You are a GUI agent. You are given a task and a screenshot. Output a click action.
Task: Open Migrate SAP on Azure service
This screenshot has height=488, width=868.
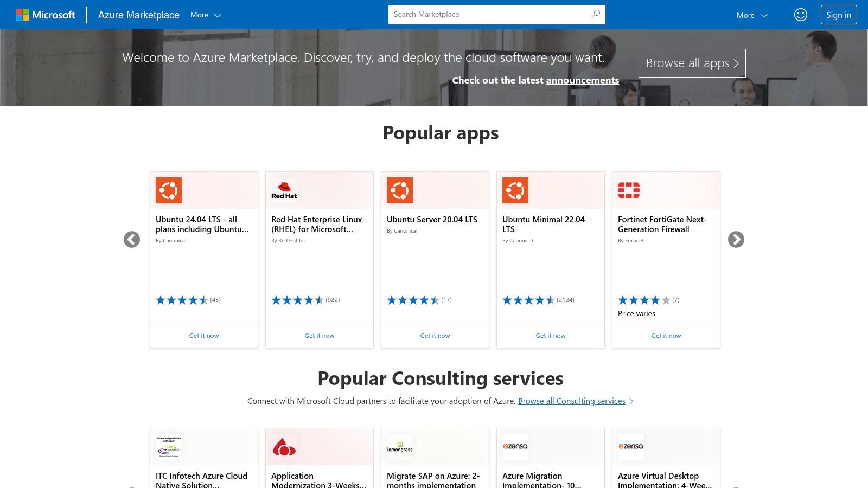click(433, 480)
